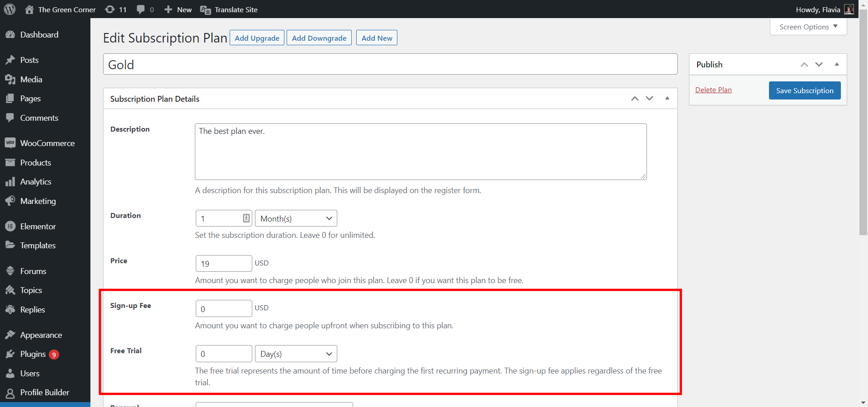The width and height of the screenshot is (868, 407).
Task: Click Flavia's avatar thumbnail
Action: [849, 9]
